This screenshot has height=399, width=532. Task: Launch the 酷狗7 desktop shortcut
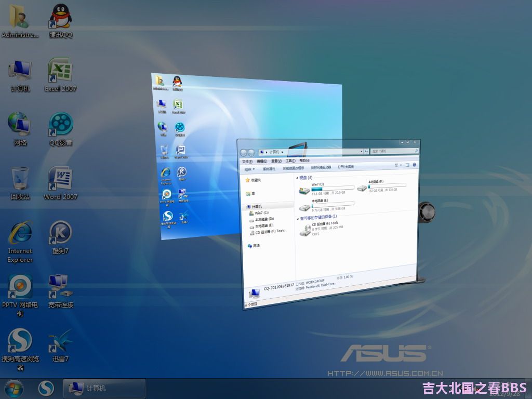pyautogui.click(x=60, y=237)
